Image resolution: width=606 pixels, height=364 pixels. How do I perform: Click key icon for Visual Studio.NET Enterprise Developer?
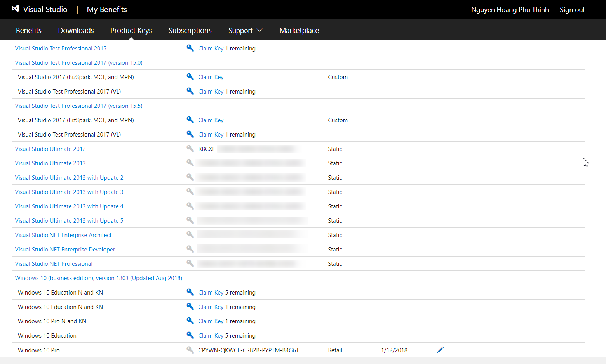(190, 249)
